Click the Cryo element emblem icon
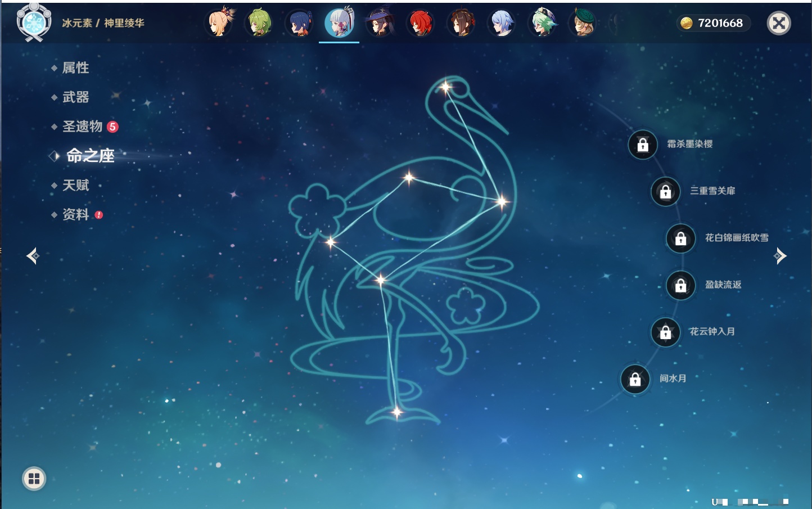This screenshot has width=812, height=509. pyautogui.click(x=34, y=22)
